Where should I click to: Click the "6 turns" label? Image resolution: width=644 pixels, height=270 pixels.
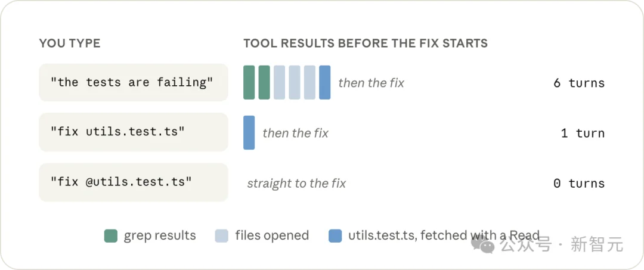tap(579, 83)
